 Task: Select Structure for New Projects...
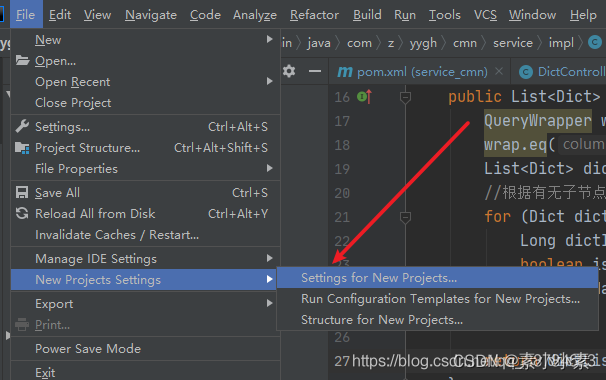tap(437, 320)
